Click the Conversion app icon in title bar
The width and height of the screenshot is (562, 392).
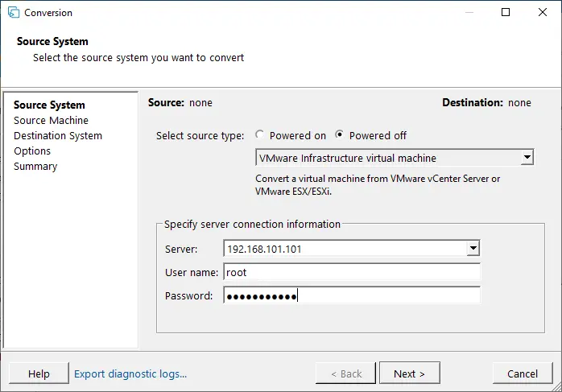pyautogui.click(x=13, y=13)
